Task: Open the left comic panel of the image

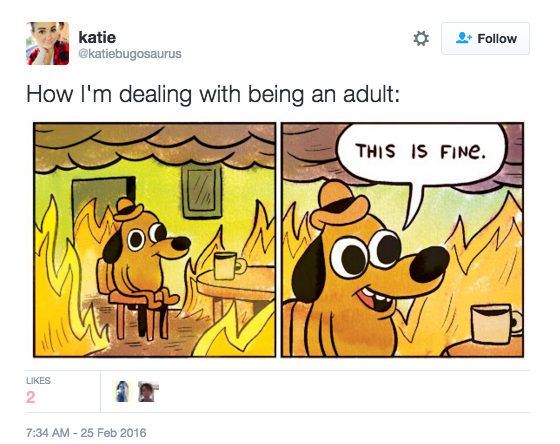Action: (154, 240)
